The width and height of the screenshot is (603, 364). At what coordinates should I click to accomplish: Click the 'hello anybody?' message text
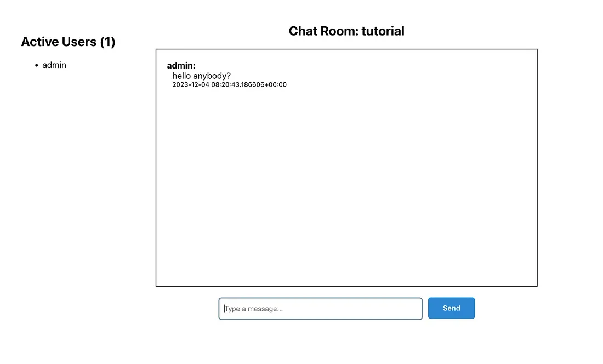click(202, 76)
